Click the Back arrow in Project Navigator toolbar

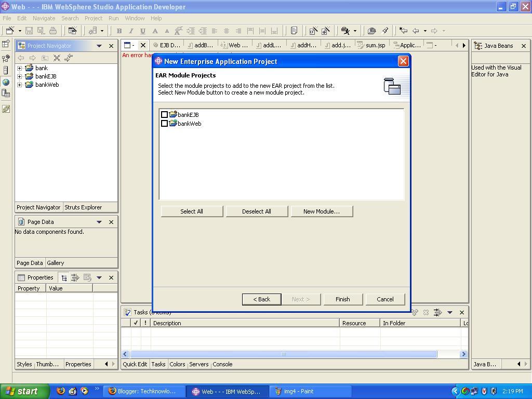click(x=21, y=58)
